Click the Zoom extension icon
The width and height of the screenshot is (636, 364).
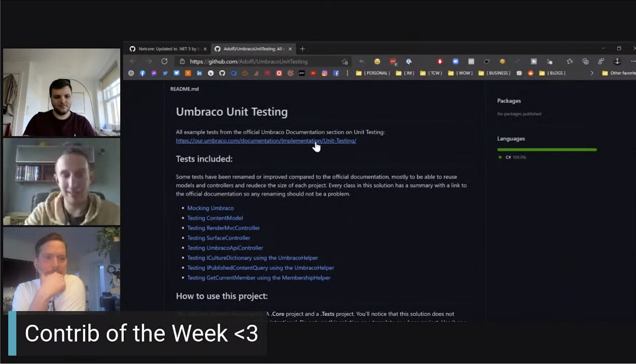(455, 61)
